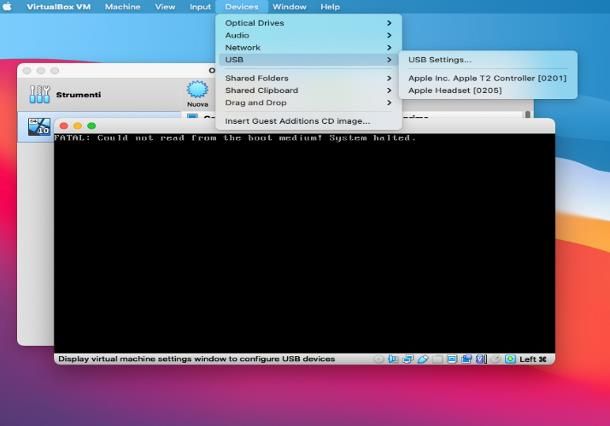Open the Help menu
Screen dimensions: 610x426
click(330, 7)
